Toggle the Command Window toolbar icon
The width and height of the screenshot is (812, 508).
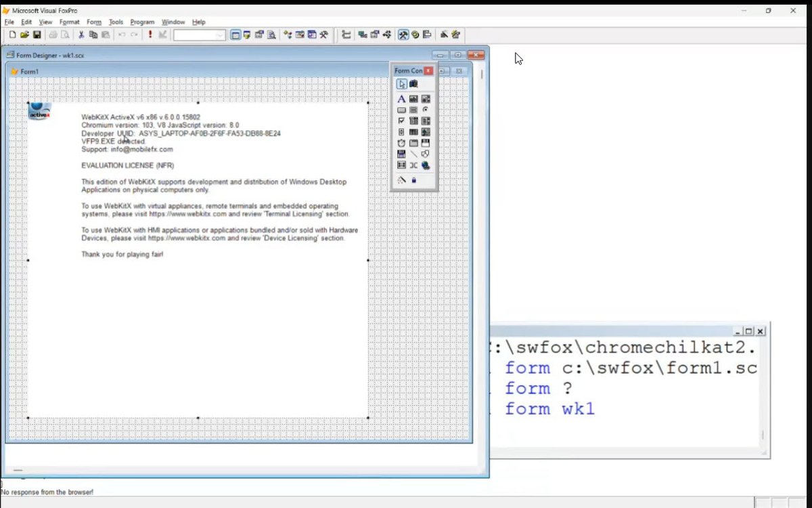[x=235, y=35]
